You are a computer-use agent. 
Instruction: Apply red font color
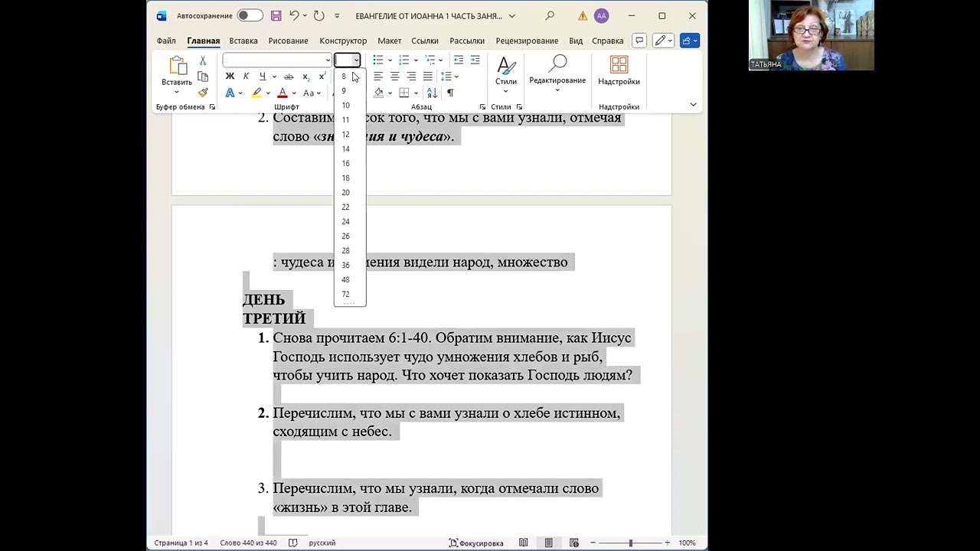283,93
